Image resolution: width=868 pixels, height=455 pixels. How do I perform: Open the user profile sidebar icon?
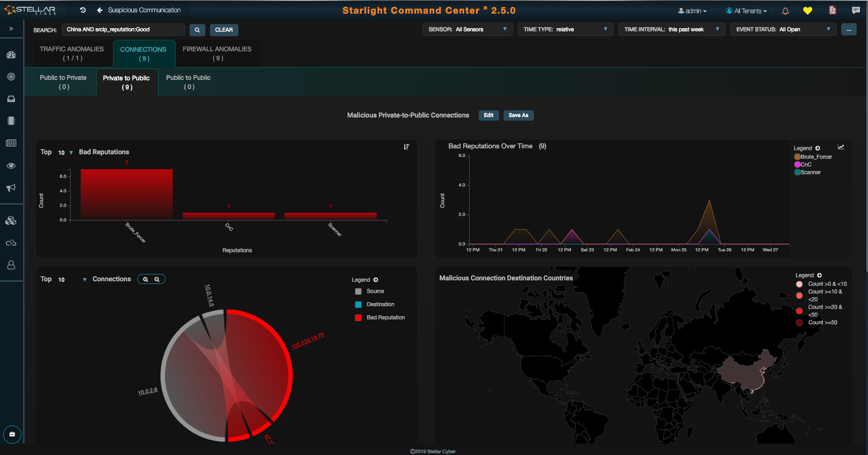(x=11, y=265)
